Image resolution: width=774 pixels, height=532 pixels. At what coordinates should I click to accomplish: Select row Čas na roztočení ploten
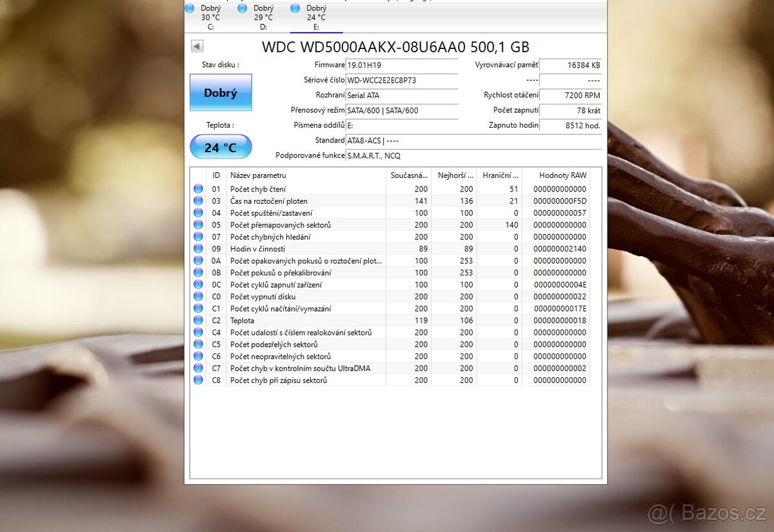pyautogui.click(x=391, y=201)
